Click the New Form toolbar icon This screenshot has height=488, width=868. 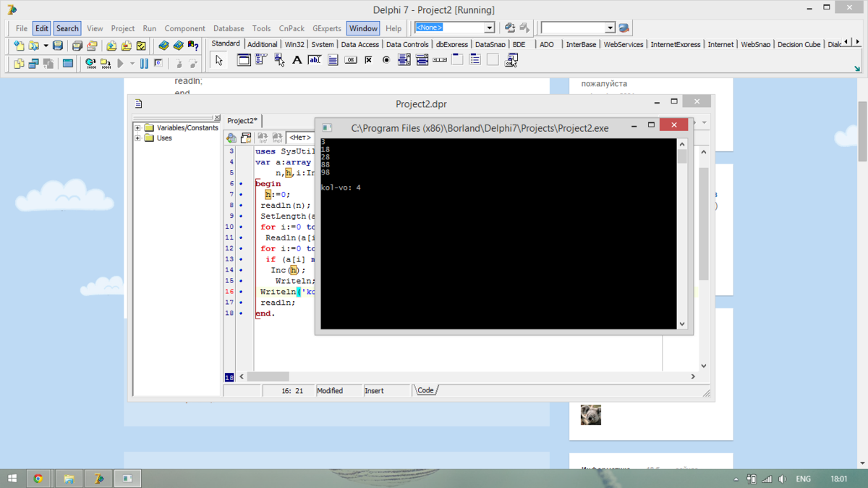(x=68, y=64)
